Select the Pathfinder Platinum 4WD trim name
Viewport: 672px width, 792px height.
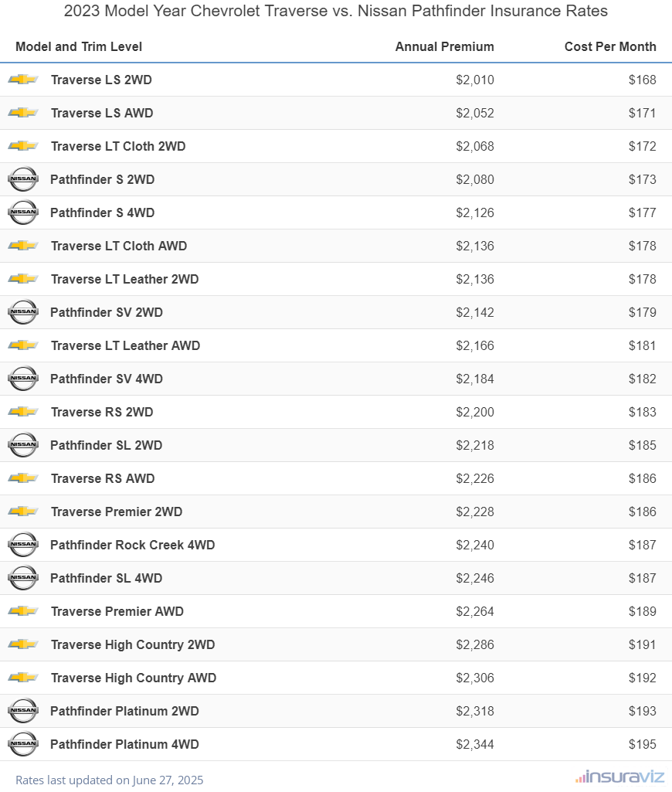[124, 744]
